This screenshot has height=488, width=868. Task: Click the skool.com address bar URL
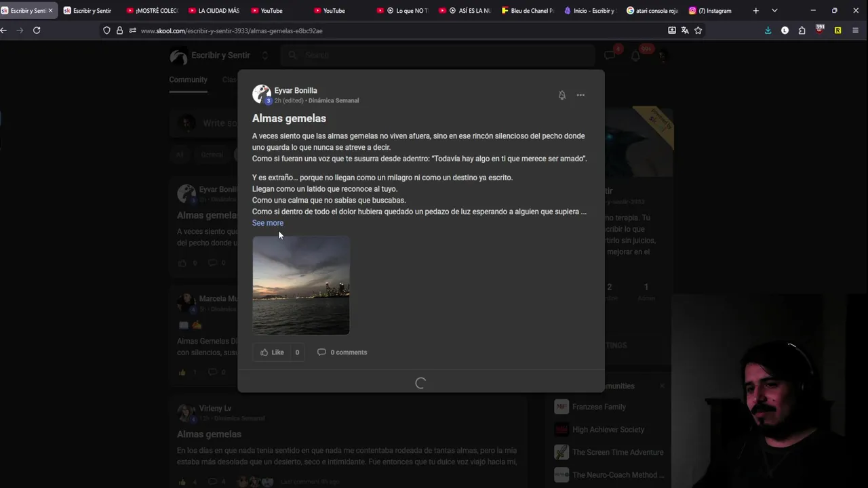[x=232, y=31]
